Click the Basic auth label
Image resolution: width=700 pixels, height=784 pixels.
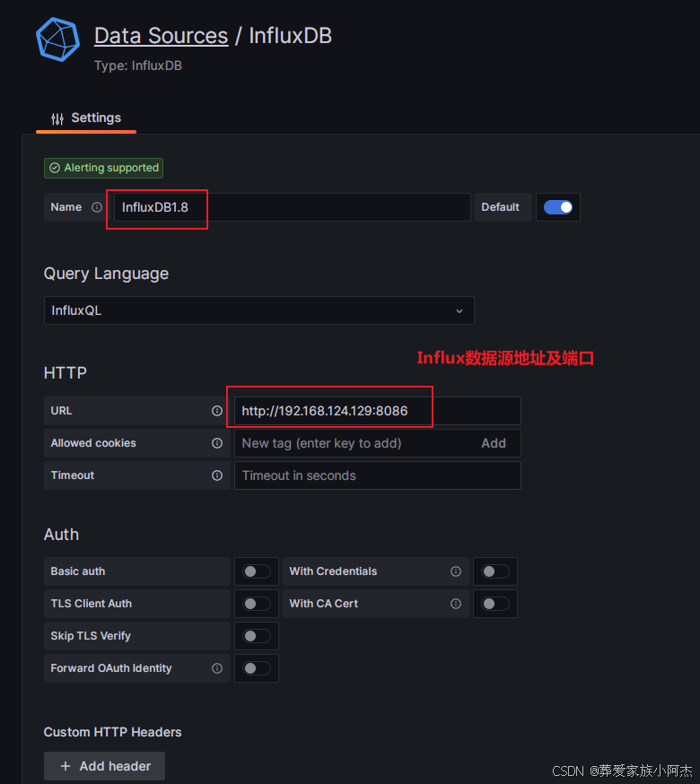click(78, 571)
